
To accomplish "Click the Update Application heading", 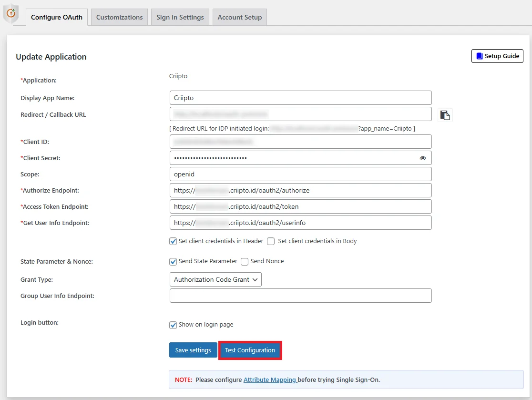I will point(51,57).
